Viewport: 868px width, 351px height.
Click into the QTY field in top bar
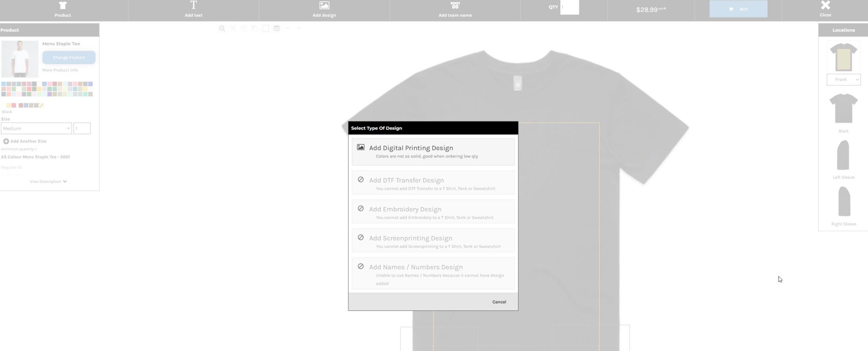tap(569, 7)
